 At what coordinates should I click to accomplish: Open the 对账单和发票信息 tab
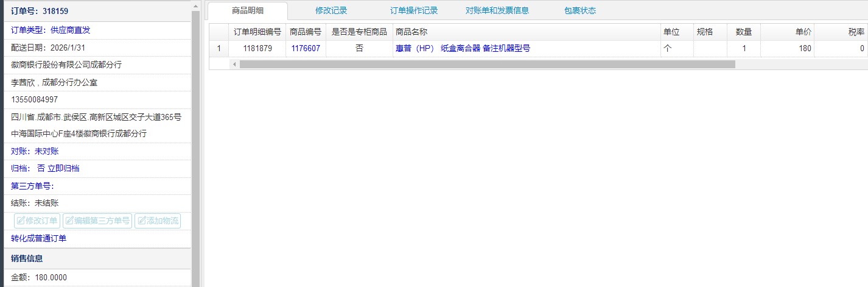pyautogui.click(x=497, y=10)
